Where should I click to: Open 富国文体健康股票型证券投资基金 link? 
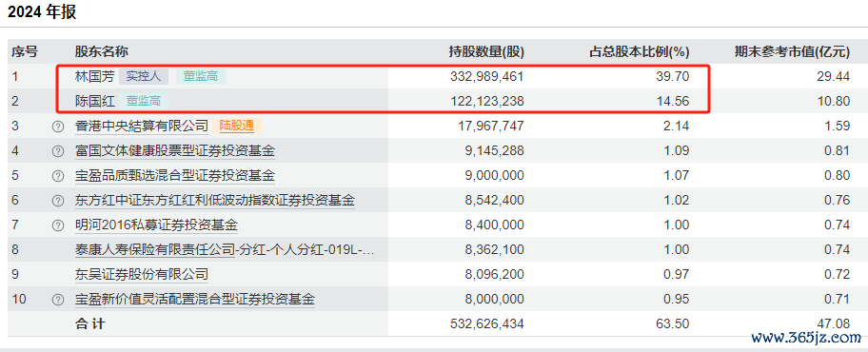click(x=175, y=151)
